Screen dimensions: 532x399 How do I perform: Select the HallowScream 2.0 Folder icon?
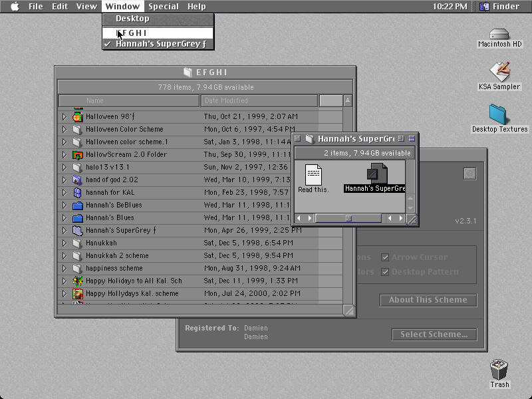(78, 155)
